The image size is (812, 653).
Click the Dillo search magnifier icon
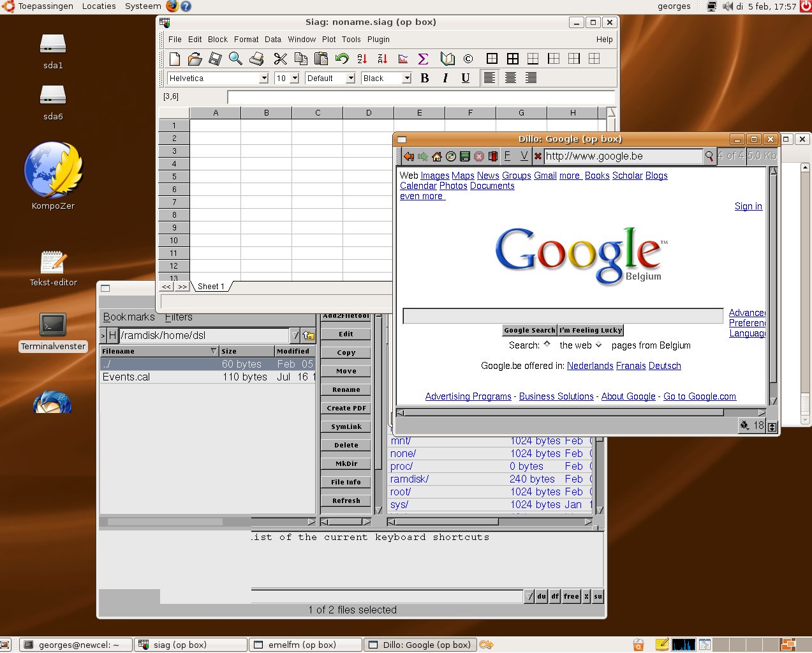[x=709, y=156]
